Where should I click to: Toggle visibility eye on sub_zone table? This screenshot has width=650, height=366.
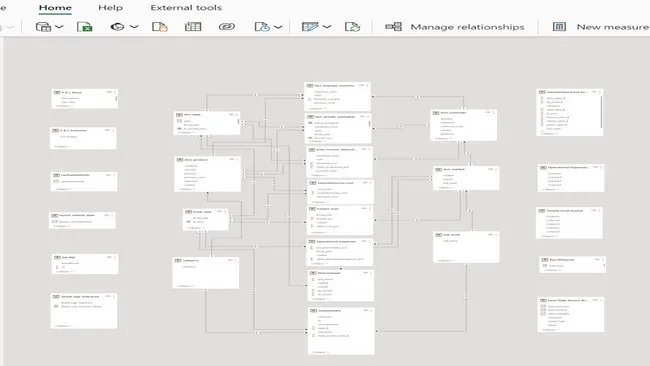coord(490,235)
